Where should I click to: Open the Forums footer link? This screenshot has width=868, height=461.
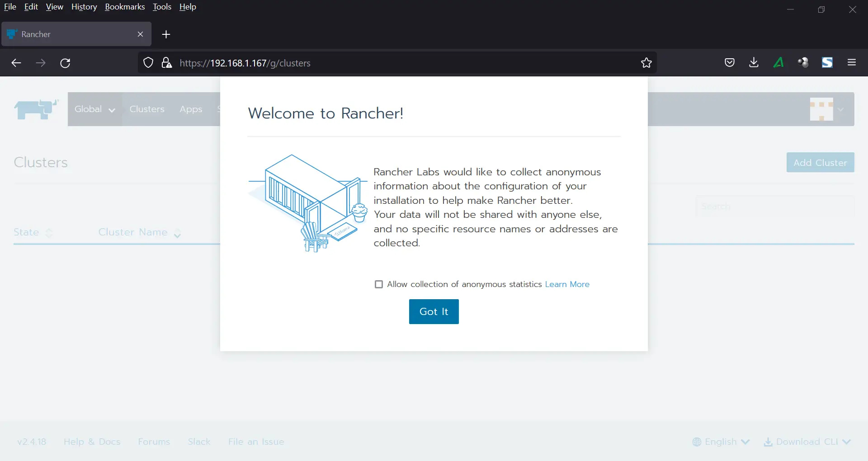pyautogui.click(x=154, y=442)
